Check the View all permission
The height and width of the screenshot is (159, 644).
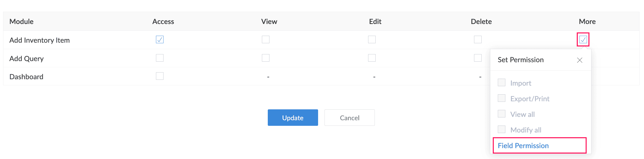click(501, 114)
